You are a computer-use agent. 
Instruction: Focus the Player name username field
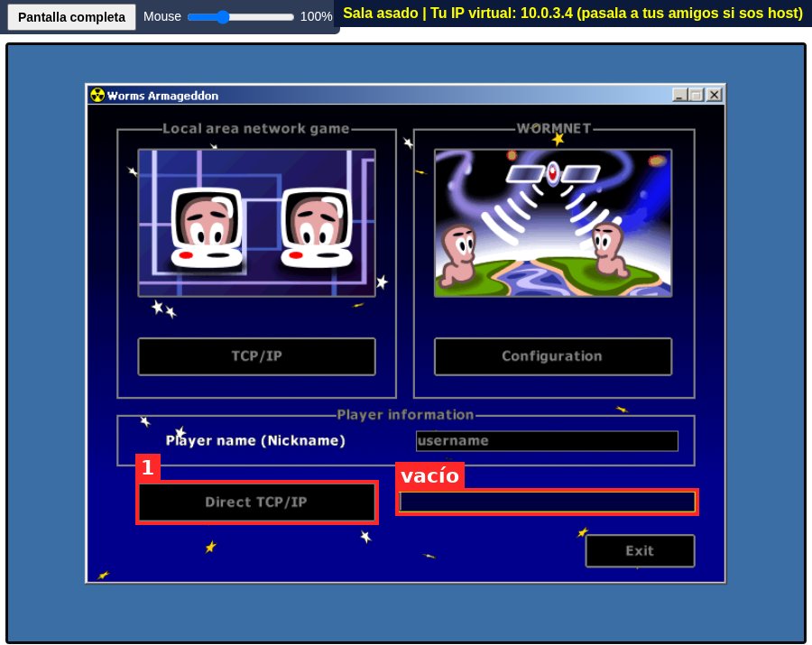tap(547, 440)
